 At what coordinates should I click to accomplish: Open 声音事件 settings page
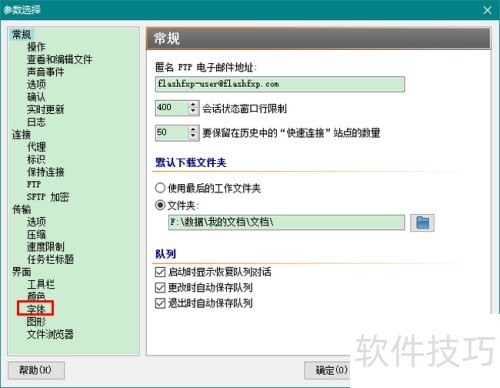point(45,72)
